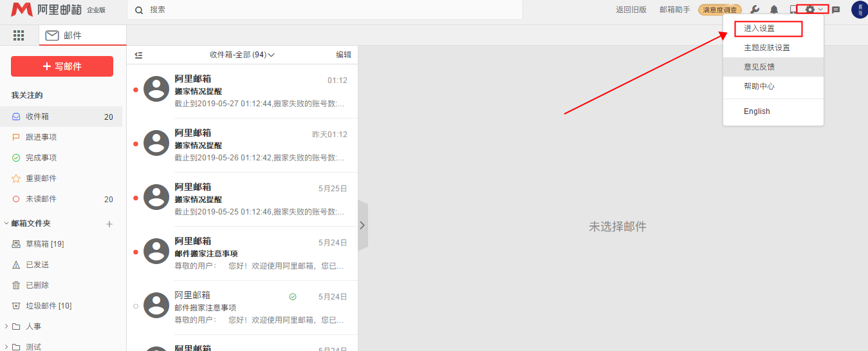Open notifications bell icon
This screenshot has height=351, width=868.
(x=774, y=10)
